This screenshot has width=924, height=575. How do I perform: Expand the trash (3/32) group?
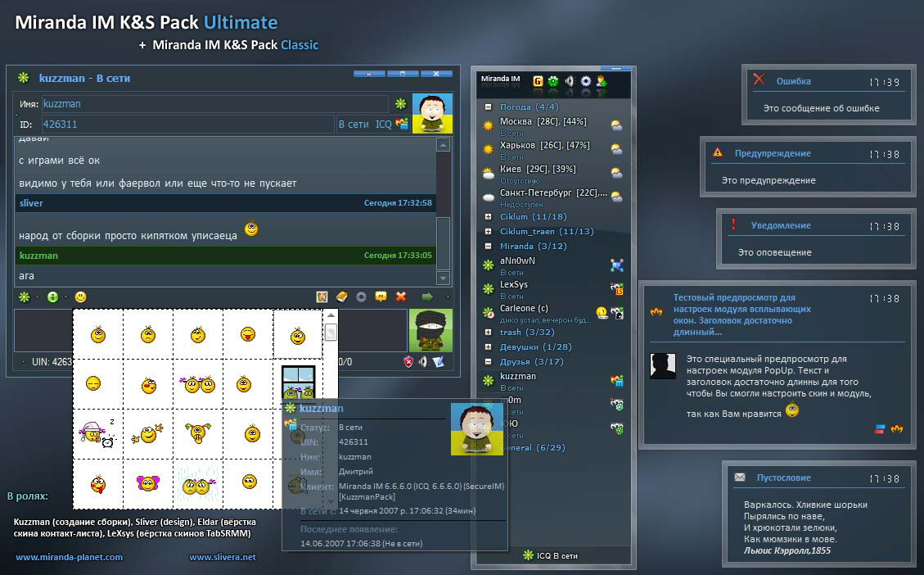(x=488, y=332)
